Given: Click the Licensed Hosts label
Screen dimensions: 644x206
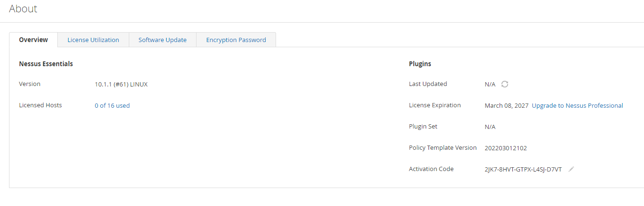Looking at the screenshot, I should click(x=40, y=105).
